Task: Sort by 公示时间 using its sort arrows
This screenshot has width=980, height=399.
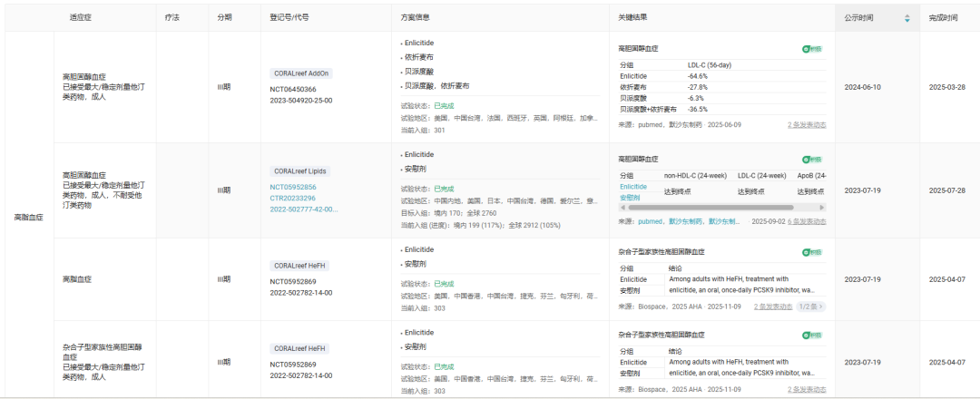Action: coord(906,19)
